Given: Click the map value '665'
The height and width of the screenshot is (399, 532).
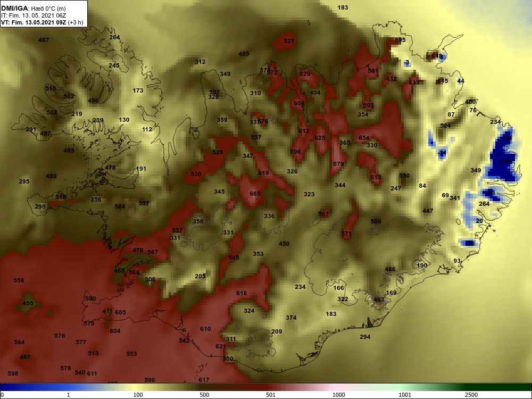Looking at the screenshot, I should pos(255,194).
